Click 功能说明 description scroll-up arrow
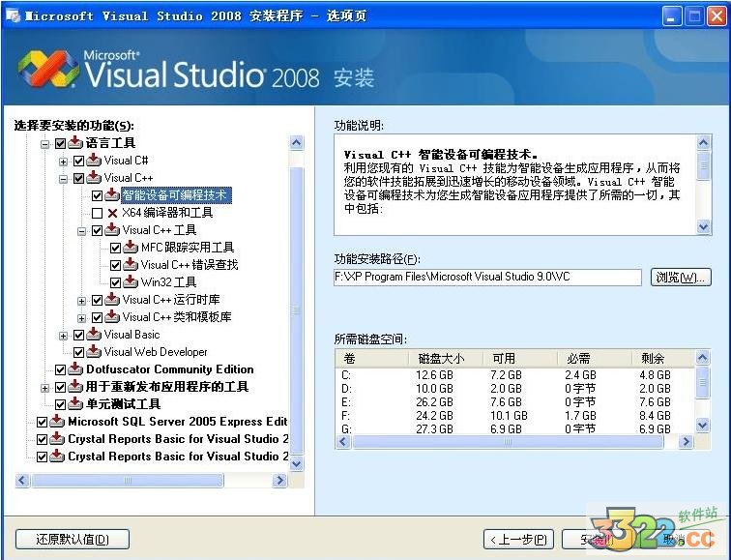Viewport: 731px width, 560px height. coord(703,142)
